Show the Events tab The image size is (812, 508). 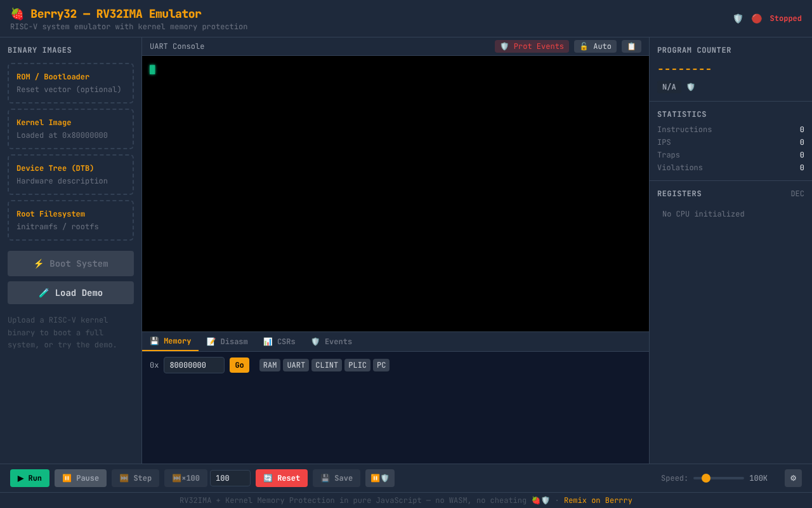pyautogui.click(x=331, y=342)
